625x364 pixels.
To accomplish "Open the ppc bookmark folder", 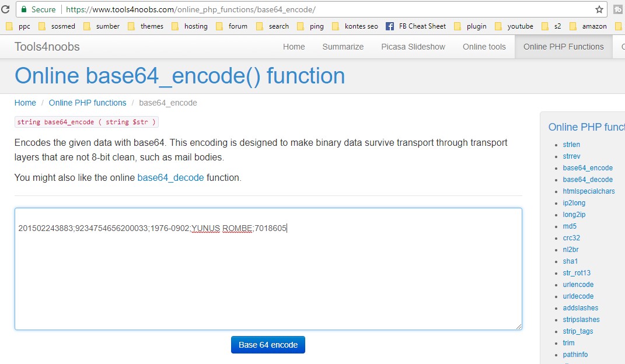I will pos(18,26).
